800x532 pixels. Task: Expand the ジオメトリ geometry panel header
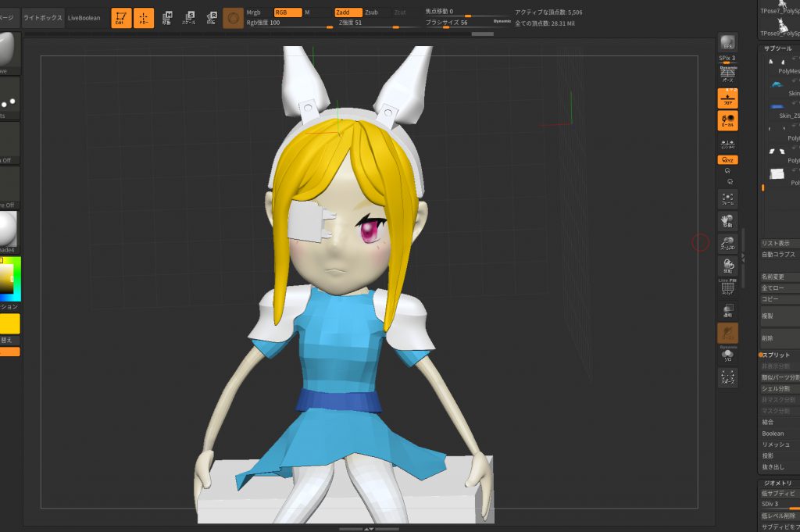[x=779, y=483]
